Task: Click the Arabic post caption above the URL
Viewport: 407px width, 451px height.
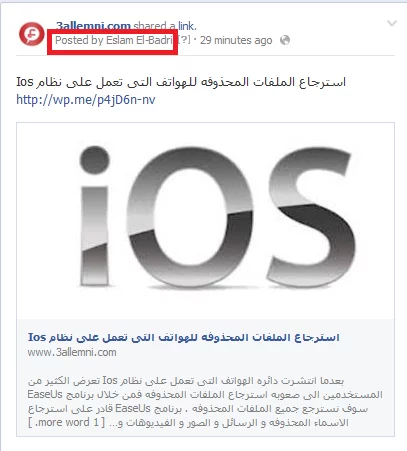Action: 181,82
